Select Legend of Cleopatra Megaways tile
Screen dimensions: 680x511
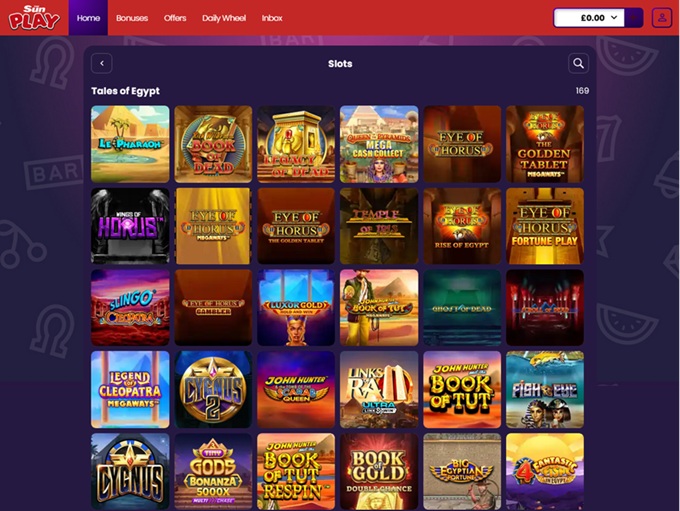[130, 390]
